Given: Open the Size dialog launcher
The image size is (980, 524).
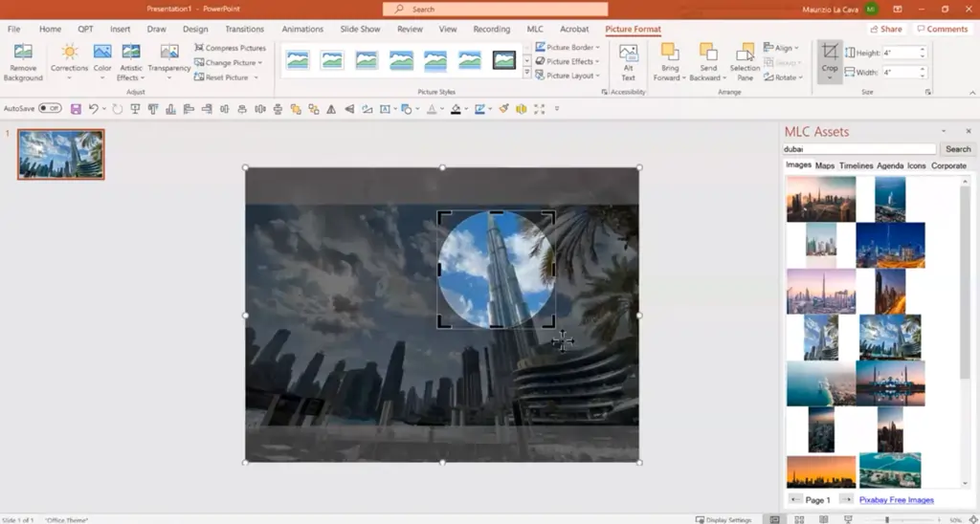Looking at the screenshot, I should (x=928, y=93).
